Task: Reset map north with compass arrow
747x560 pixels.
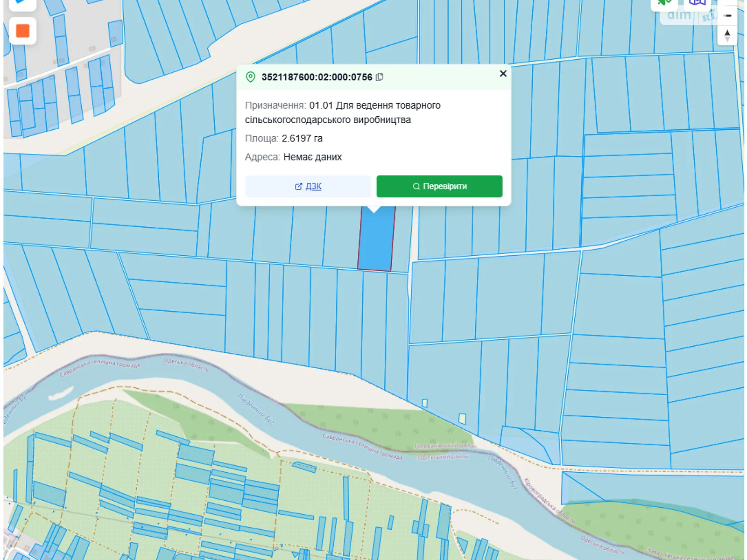Action: point(727,35)
